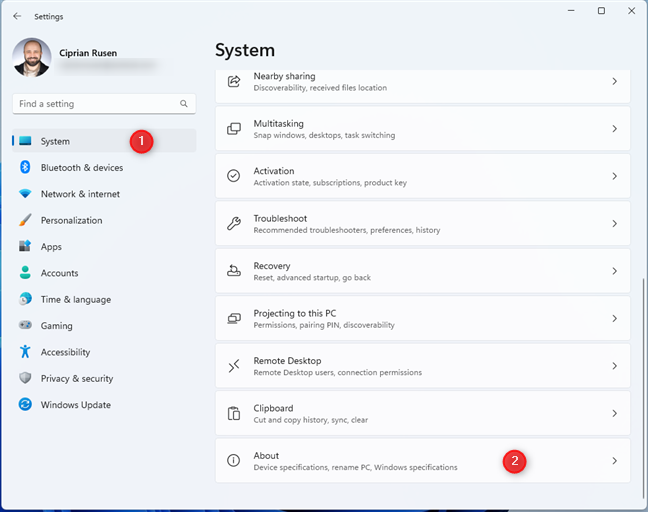Click the Clipboard icon
Image resolution: width=648 pixels, height=512 pixels.
tap(234, 413)
